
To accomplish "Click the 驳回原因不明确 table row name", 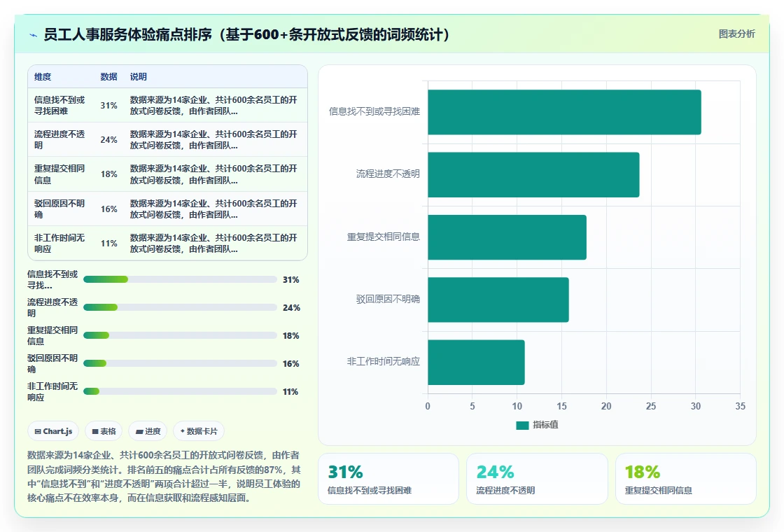I will (x=59, y=209).
